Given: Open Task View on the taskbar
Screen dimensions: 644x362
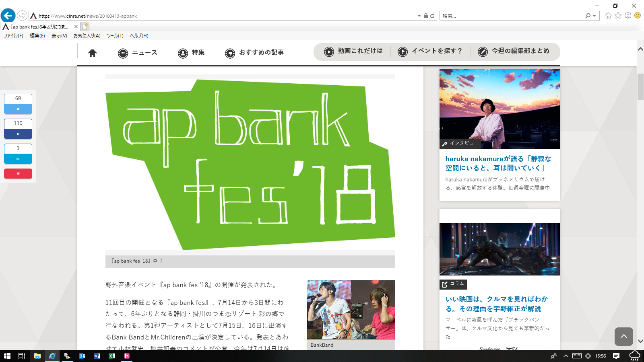Looking at the screenshot, I should coord(22,356).
